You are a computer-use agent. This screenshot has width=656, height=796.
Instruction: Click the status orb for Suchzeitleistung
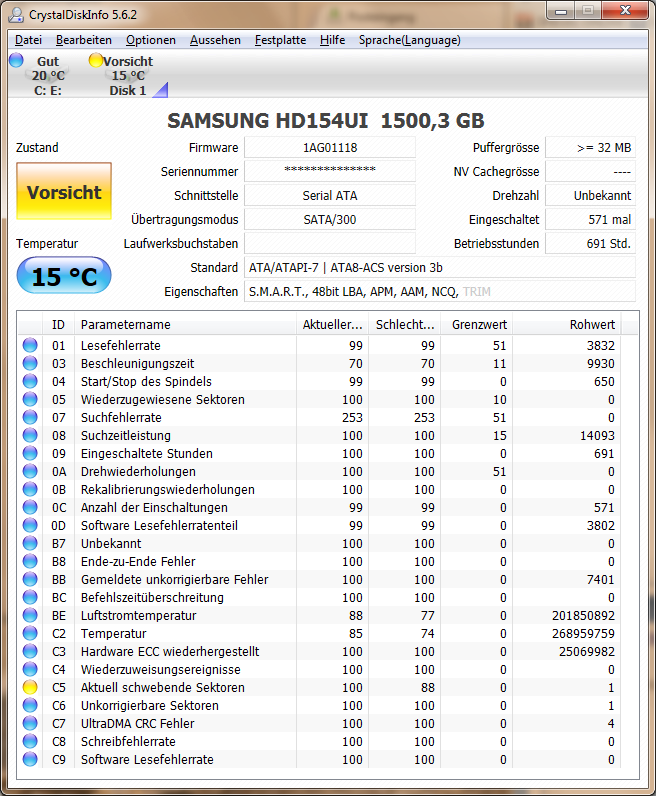[x=30, y=436]
